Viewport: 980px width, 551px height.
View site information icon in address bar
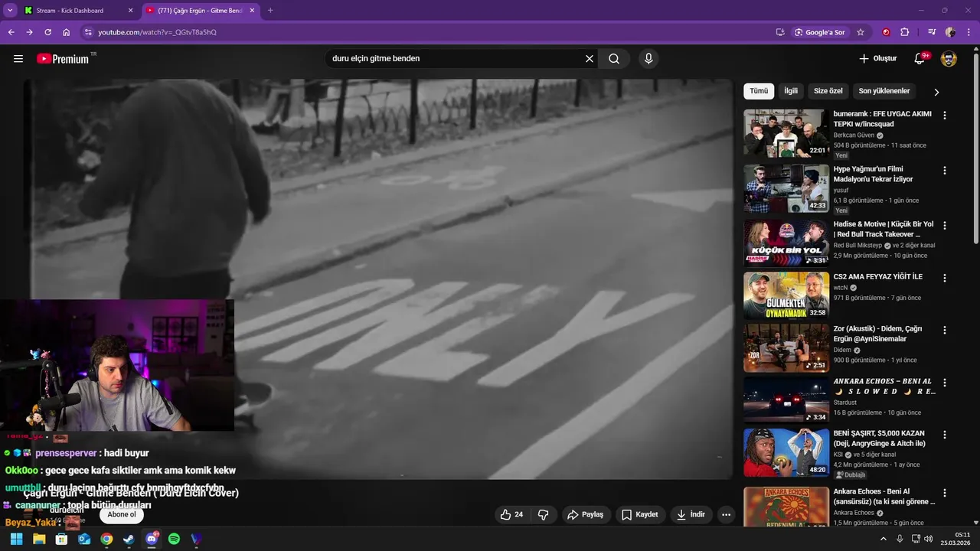(88, 32)
